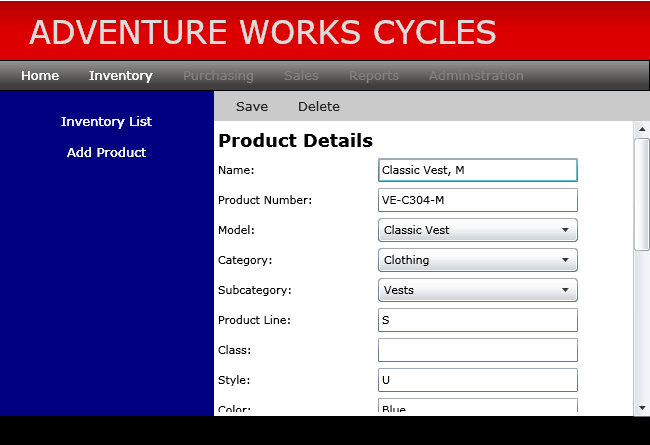Click the scrollbar up arrow
Viewport: 650px width, 445px height.
click(642, 129)
